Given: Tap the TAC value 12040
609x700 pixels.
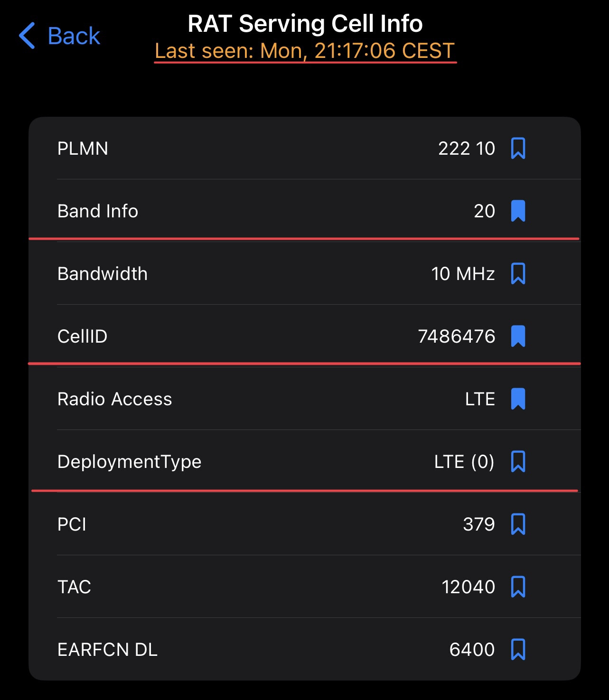Looking at the screenshot, I should click(x=468, y=587).
